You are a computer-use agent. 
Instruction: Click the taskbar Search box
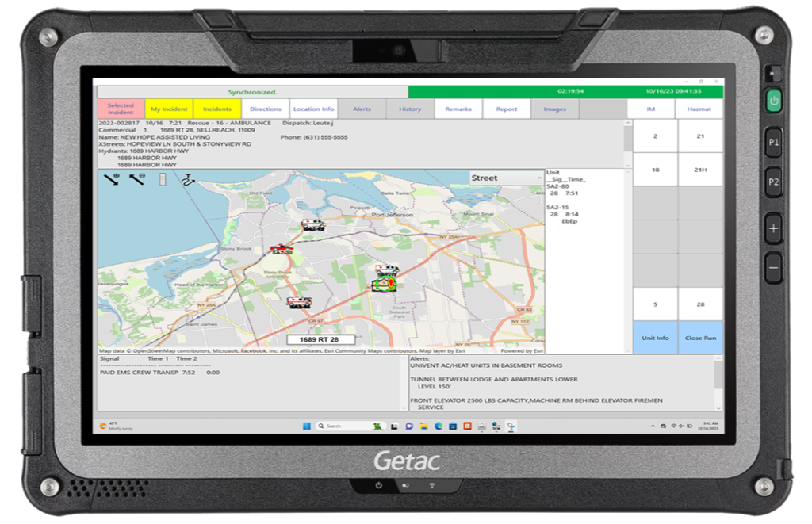(343, 426)
